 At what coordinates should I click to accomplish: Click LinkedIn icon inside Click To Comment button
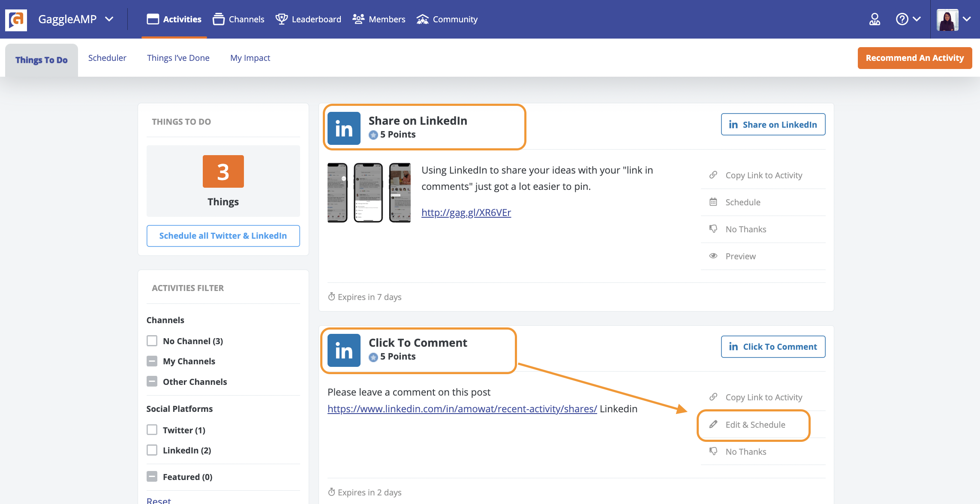[733, 347]
